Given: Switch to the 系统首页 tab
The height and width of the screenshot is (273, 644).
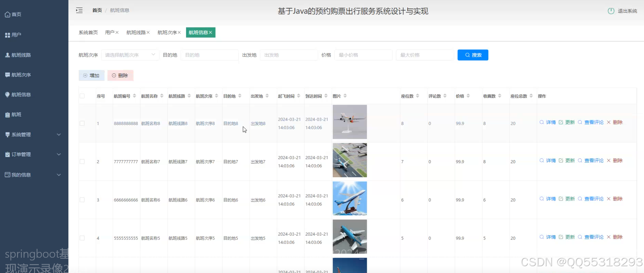Looking at the screenshot, I should coord(88,32).
